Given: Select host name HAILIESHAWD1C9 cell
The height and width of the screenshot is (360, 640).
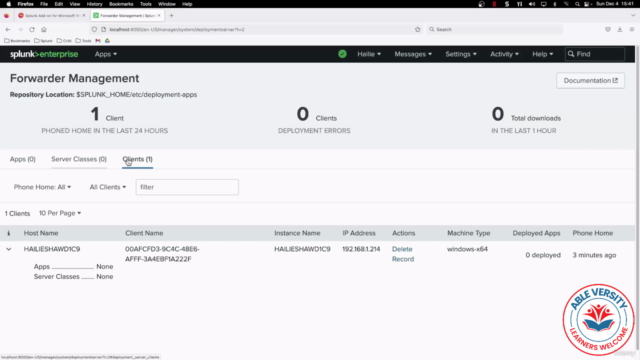Looking at the screenshot, I should (x=52, y=249).
